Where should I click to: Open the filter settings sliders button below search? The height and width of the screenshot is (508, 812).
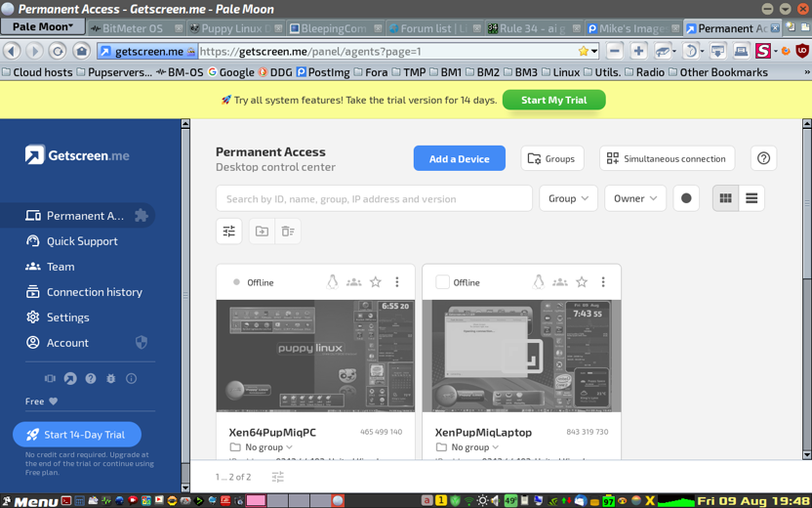tap(229, 232)
